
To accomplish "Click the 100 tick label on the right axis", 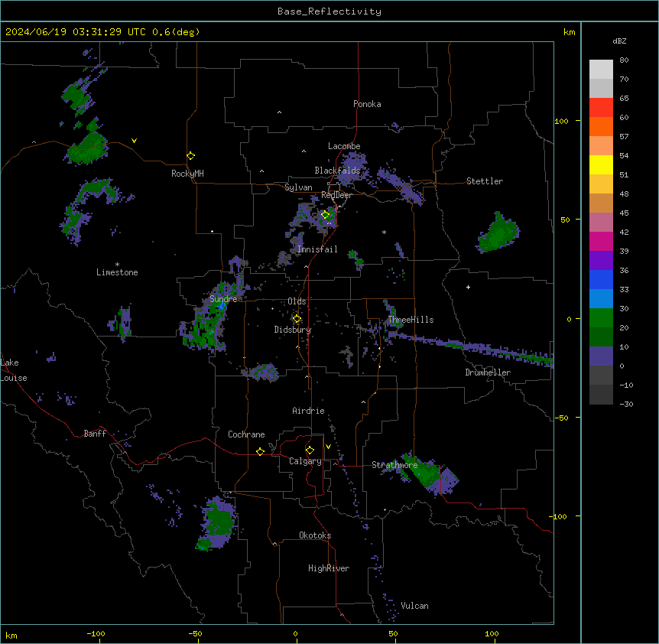I will (x=561, y=121).
